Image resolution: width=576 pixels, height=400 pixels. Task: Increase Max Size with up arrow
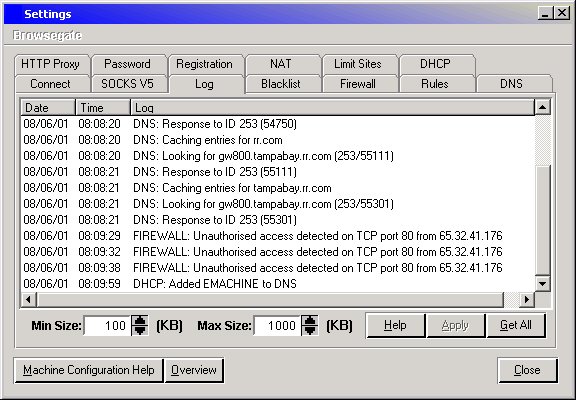[310, 321]
